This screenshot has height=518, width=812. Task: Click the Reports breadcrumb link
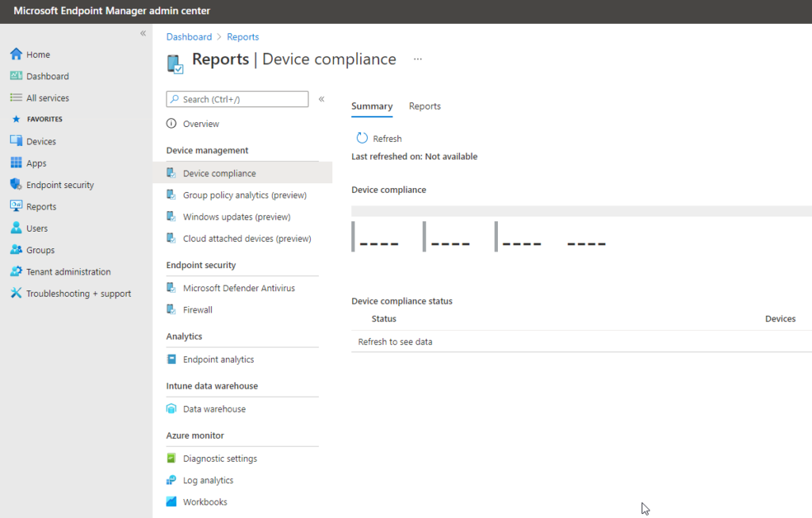[243, 36]
